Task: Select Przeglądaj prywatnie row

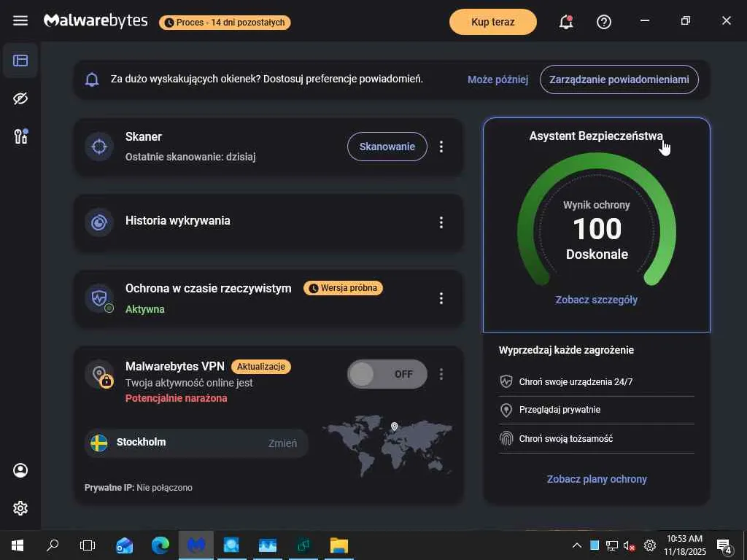Action: click(x=597, y=410)
